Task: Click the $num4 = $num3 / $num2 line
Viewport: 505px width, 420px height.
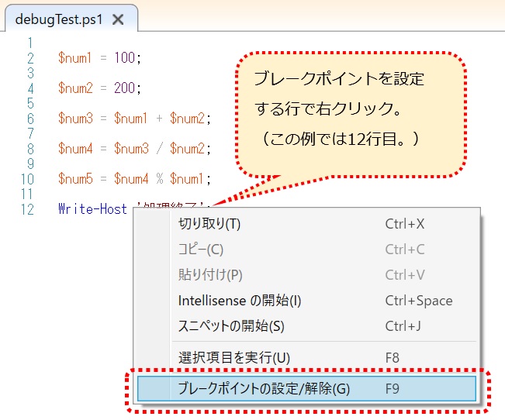Action: [x=133, y=149]
